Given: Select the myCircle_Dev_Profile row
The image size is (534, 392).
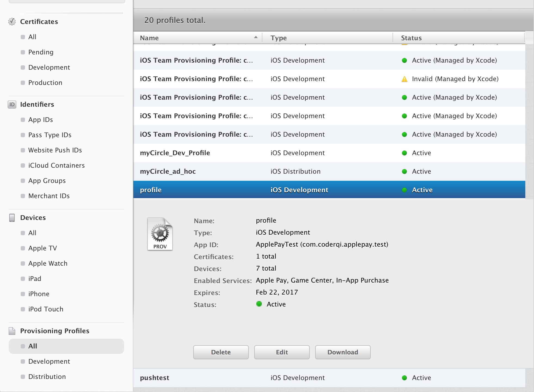Looking at the screenshot, I should pos(175,153).
